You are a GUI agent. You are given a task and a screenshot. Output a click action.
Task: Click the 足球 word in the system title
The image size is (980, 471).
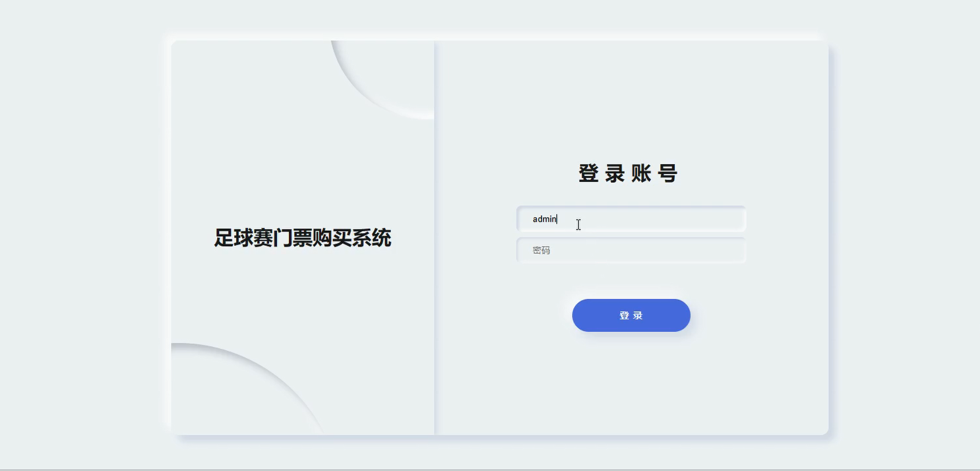233,238
